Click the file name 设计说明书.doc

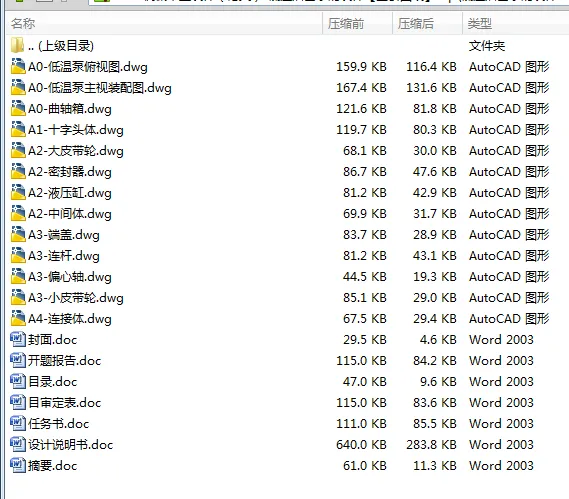click(x=71, y=445)
